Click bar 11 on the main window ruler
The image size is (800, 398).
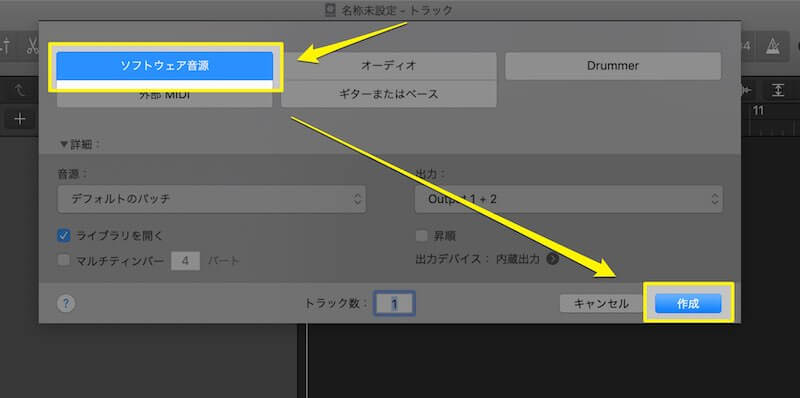click(758, 111)
